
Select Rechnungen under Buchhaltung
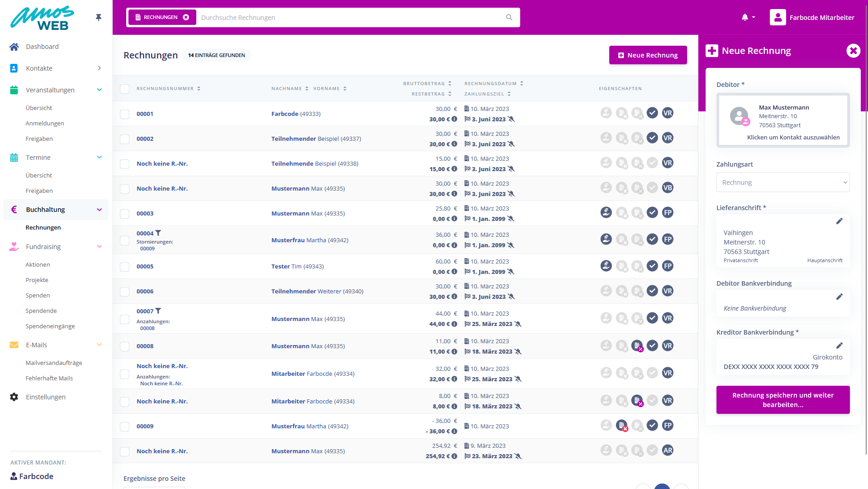[43, 227]
